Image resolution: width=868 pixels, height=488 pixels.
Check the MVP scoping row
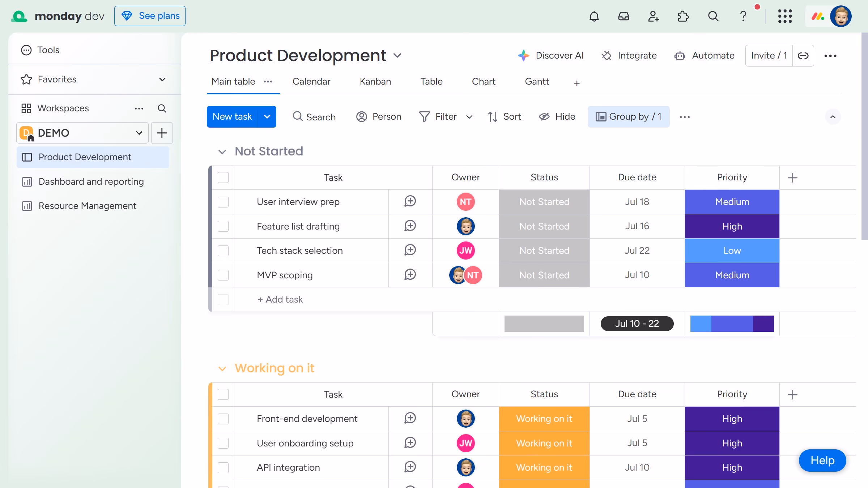pyautogui.click(x=223, y=275)
